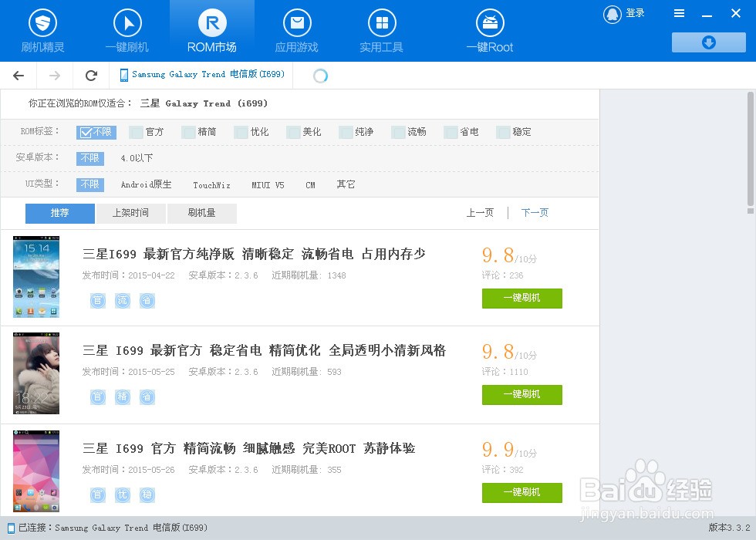This screenshot has width=756, height=540.
Task: Filter UI type 其它
Action: [346, 184]
